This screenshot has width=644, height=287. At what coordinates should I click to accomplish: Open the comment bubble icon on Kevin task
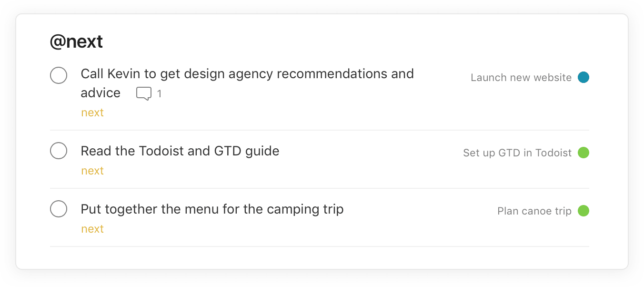[x=143, y=93]
